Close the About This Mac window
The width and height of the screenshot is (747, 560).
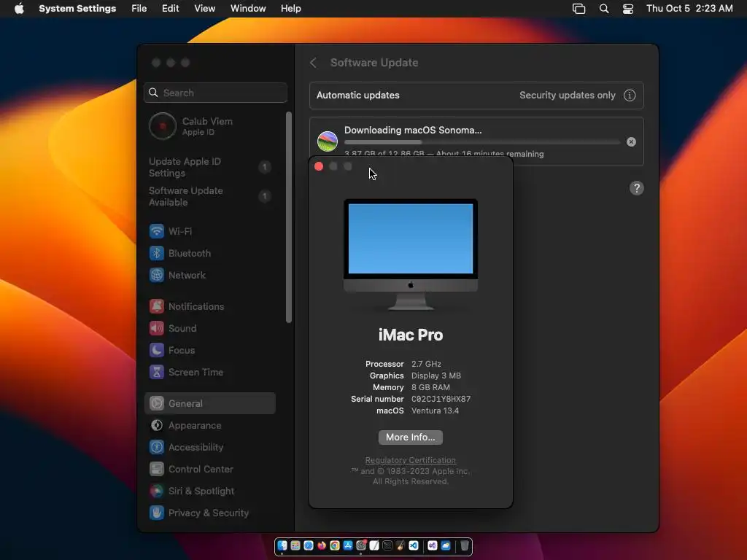pyautogui.click(x=319, y=166)
